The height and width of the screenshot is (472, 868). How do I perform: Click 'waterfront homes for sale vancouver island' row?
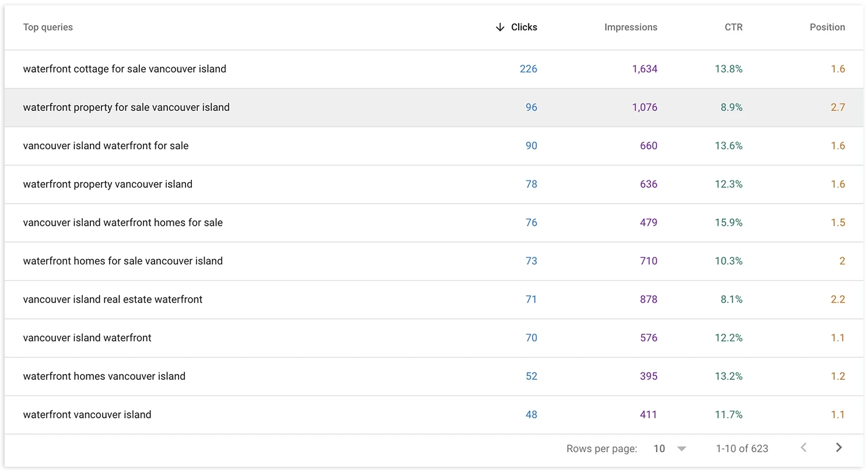(x=123, y=261)
